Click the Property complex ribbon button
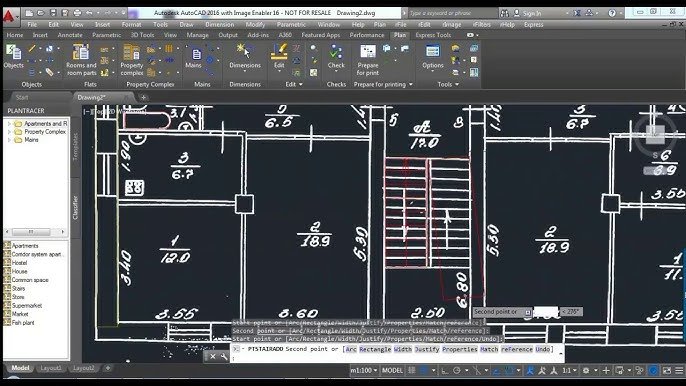Screen dimensions: 686x386 [x=132, y=60]
